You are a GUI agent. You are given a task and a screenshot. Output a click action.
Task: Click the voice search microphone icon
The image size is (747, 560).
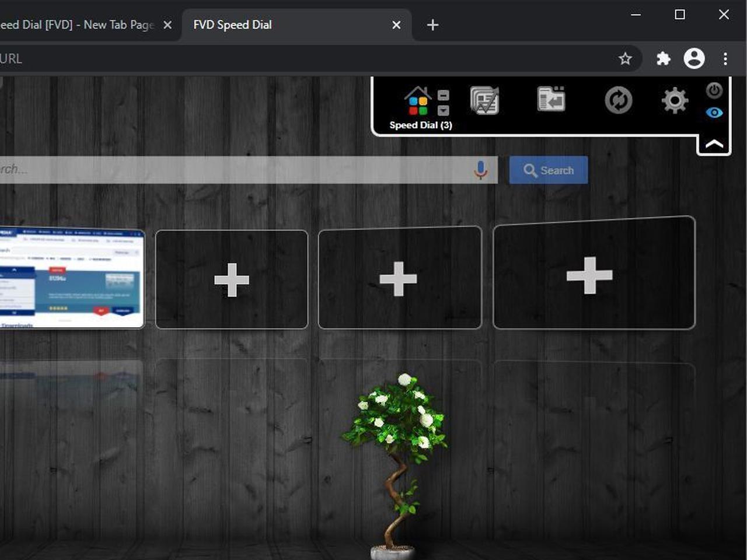coord(480,170)
